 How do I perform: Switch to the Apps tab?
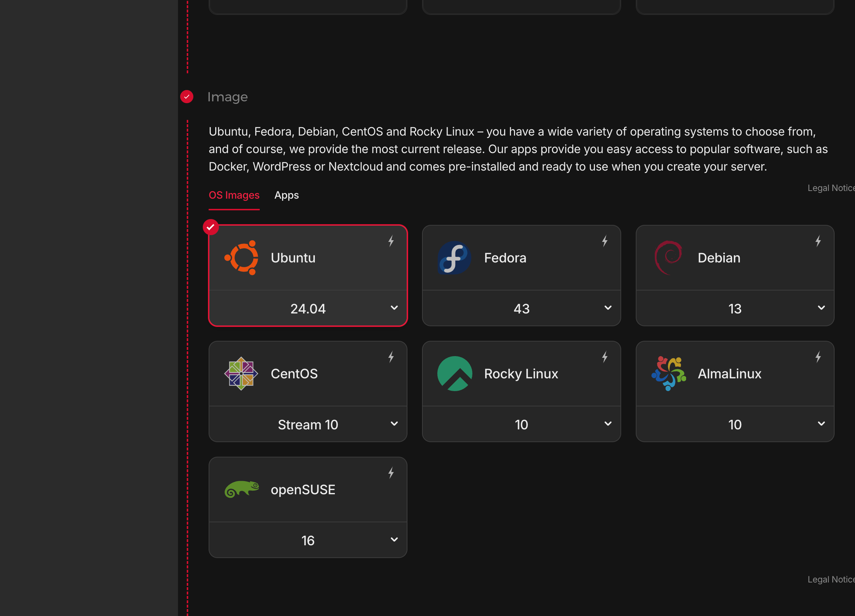[x=286, y=195]
